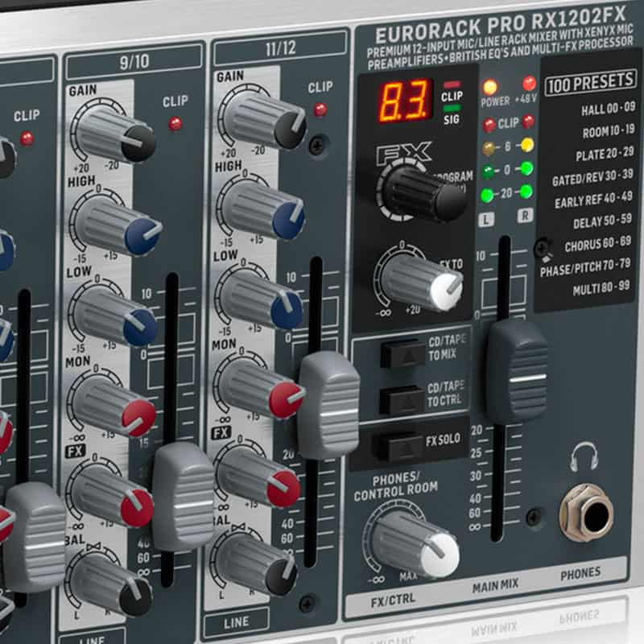Click the left green 0 dB meter LED
This screenshot has height=644, width=644.
point(488,171)
